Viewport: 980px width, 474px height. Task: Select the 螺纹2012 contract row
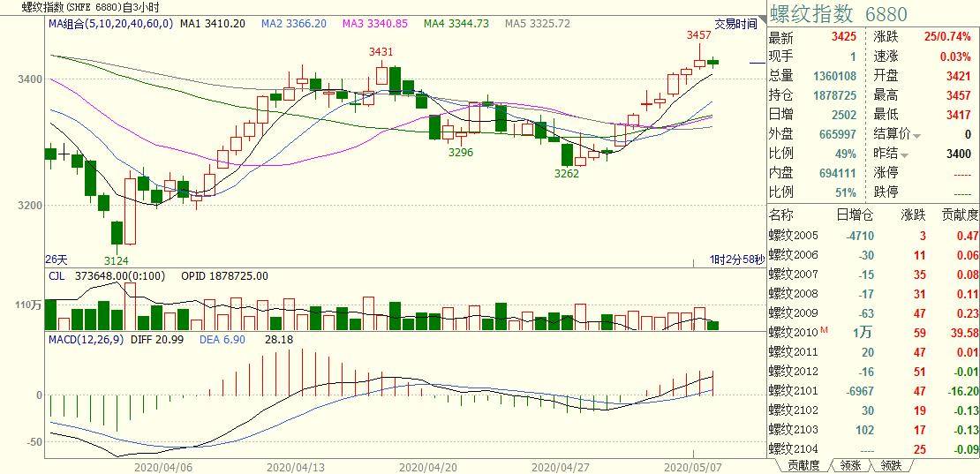coord(873,372)
